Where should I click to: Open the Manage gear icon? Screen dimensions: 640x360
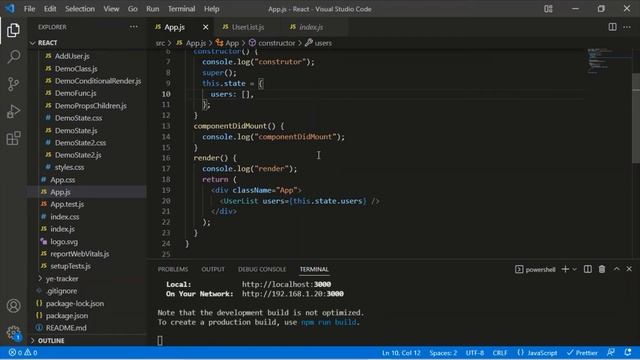click(13, 332)
